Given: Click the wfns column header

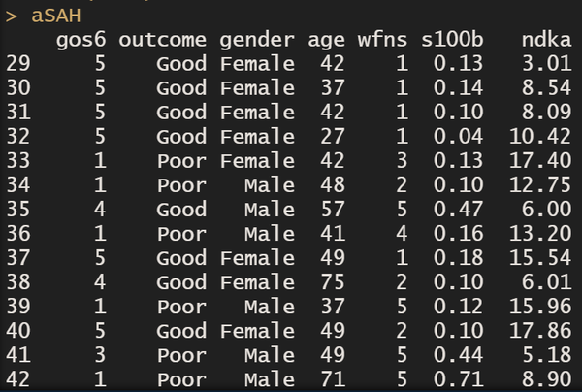Looking at the screenshot, I should pos(380,40).
